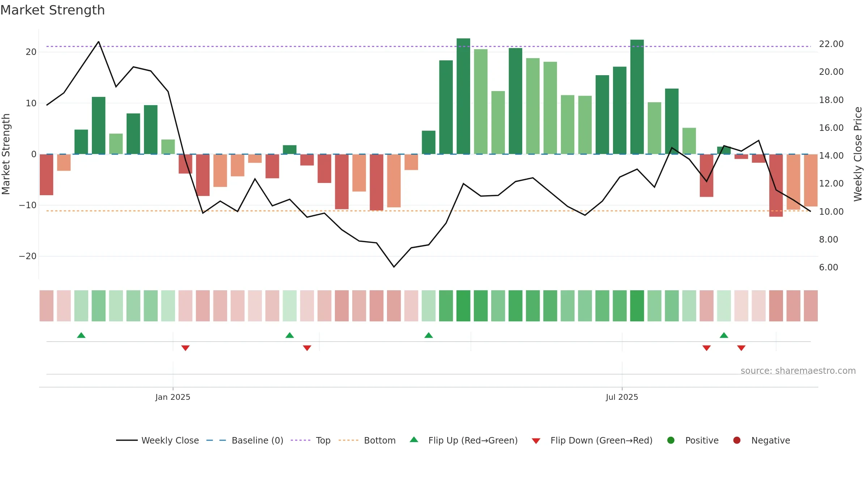Screen dimensions: 868x488
Task: Click the last green flip-up marker after Jul 2025
Action: pyautogui.click(x=724, y=335)
